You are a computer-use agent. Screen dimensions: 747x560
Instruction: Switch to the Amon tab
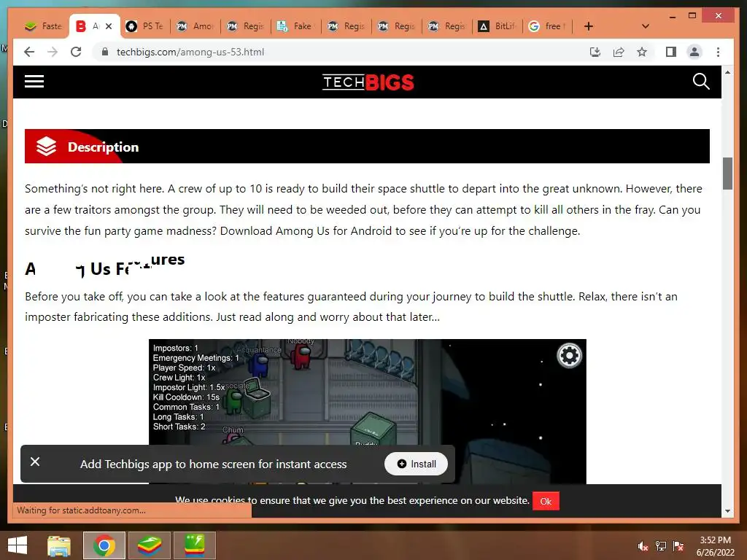195,26
